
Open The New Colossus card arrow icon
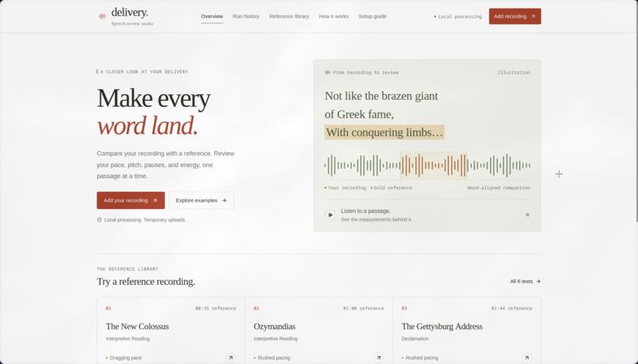coord(230,358)
